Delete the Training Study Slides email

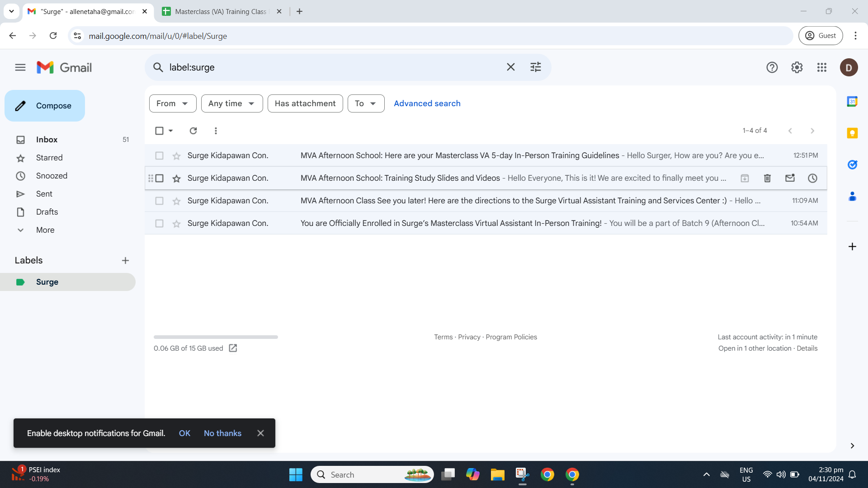coord(767,178)
